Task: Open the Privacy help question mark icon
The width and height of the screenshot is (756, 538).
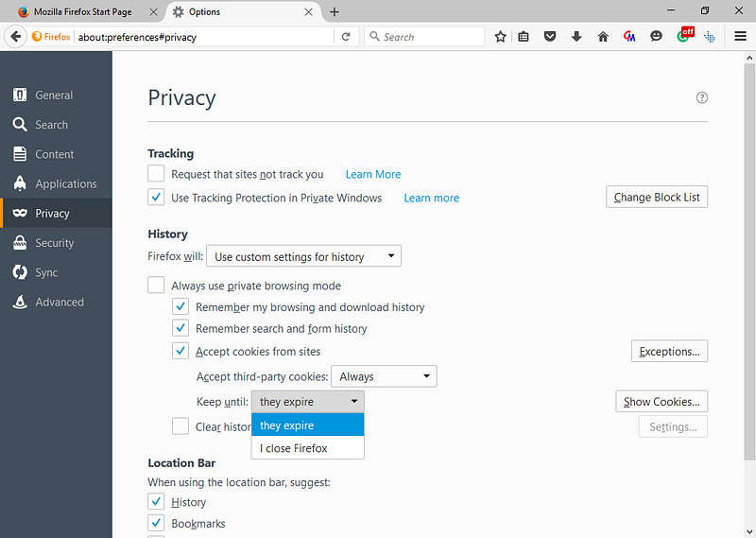Action: [702, 98]
